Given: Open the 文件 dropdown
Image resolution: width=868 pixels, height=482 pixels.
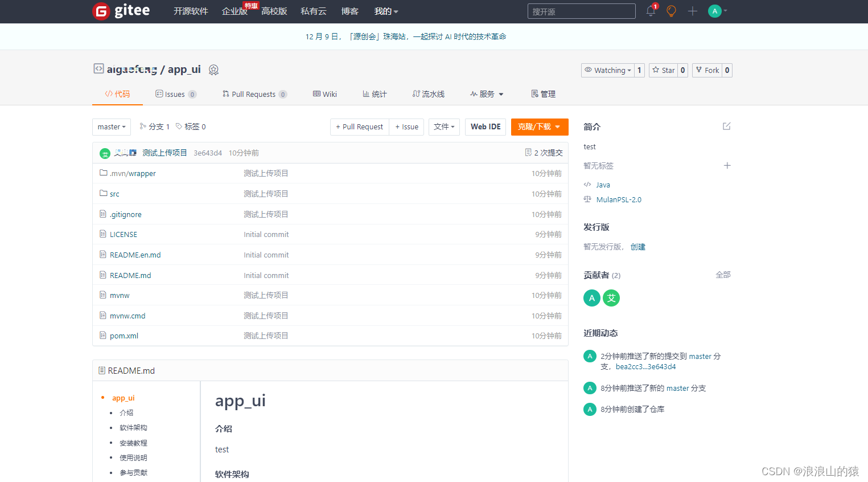Looking at the screenshot, I should tap(444, 127).
